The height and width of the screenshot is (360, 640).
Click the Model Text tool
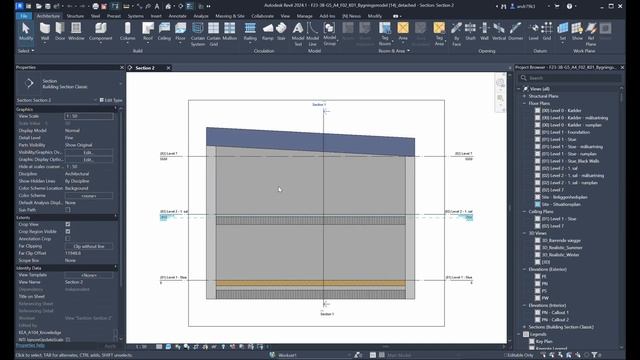tap(298, 33)
